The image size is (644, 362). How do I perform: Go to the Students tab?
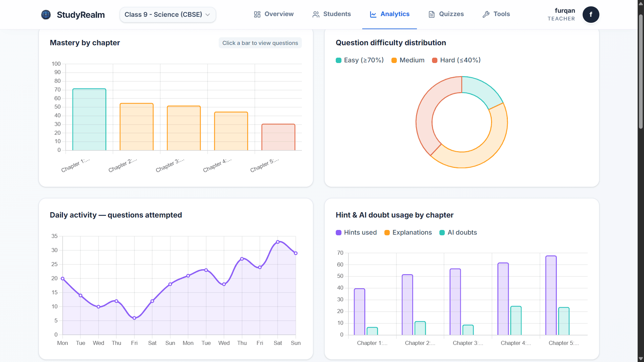332,14
